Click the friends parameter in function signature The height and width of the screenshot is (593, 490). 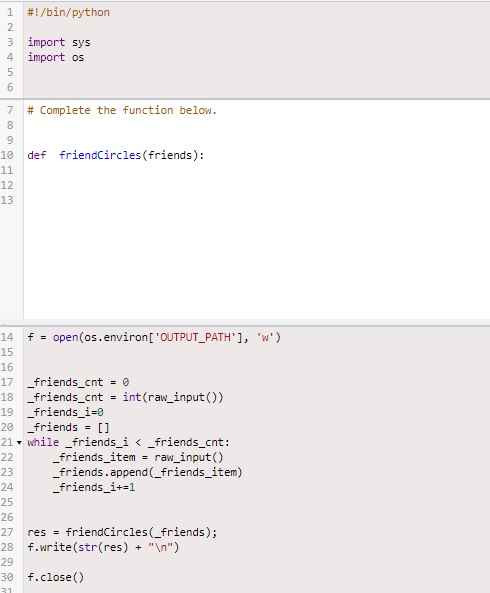[170, 155]
